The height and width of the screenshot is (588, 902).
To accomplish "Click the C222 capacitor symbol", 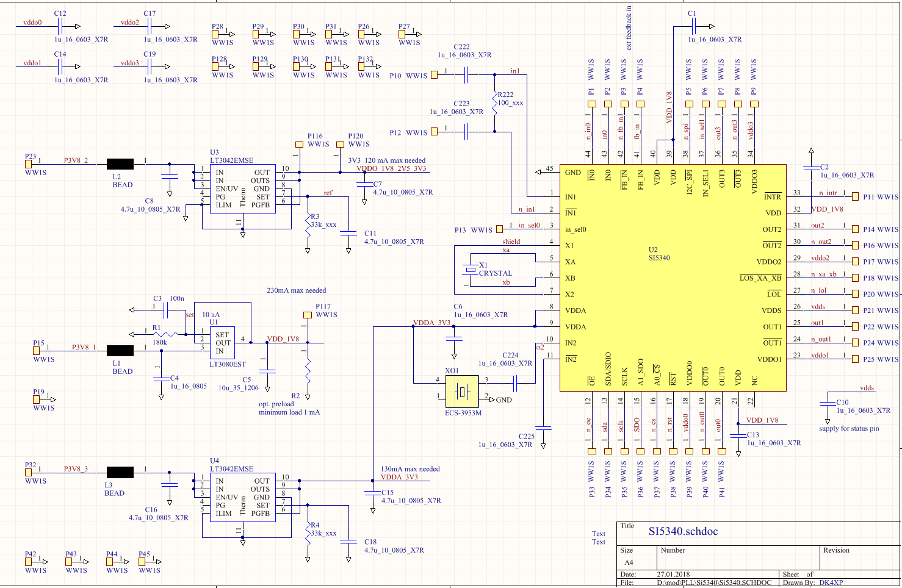I will (x=467, y=74).
